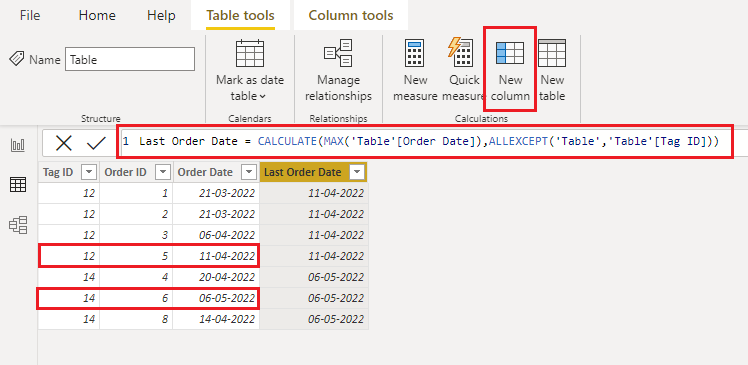This screenshot has width=748, height=365.
Task: Click Order Date 06-05-2022 in Order ID 6 row
Action: 216,298
